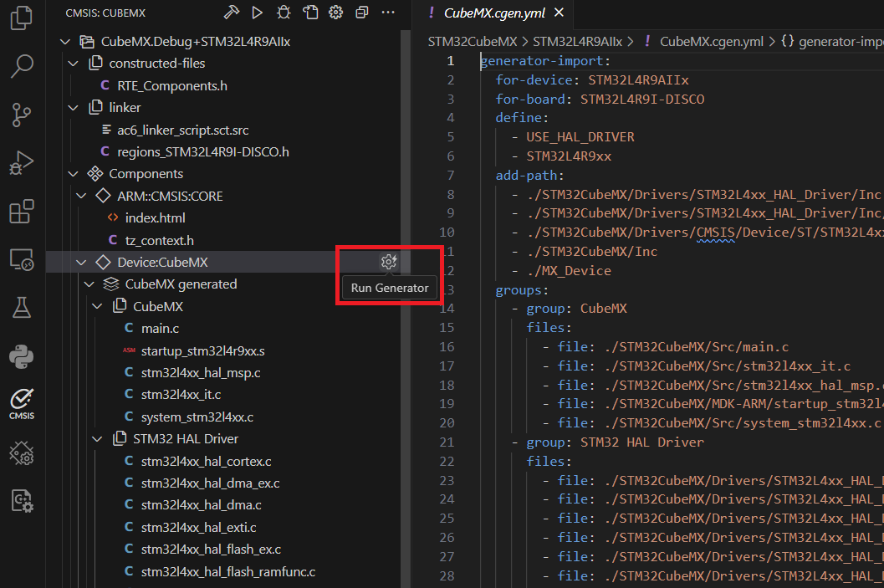The image size is (884, 588).
Task: Open startup_stm32l4r9xx.s file
Action: pyautogui.click(x=203, y=351)
